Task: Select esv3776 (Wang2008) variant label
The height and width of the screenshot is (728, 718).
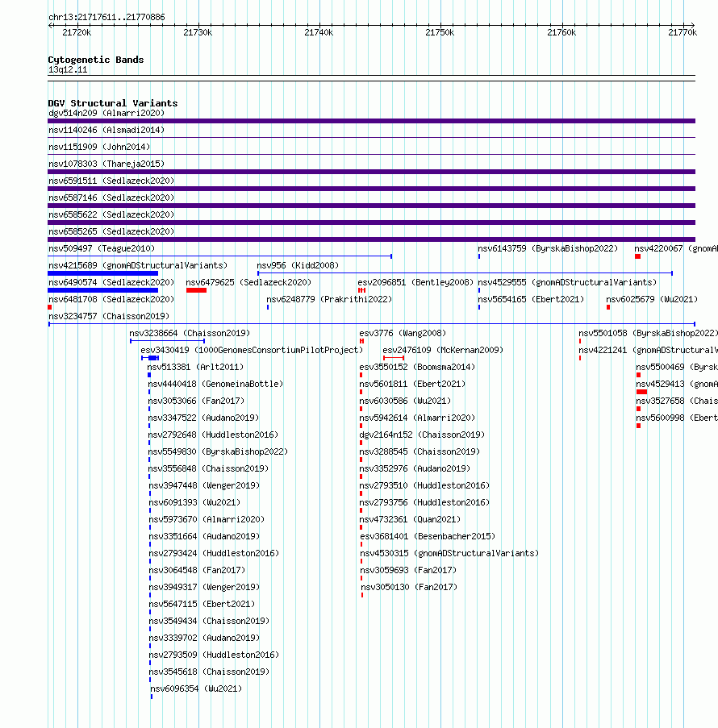Action: pos(403,333)
